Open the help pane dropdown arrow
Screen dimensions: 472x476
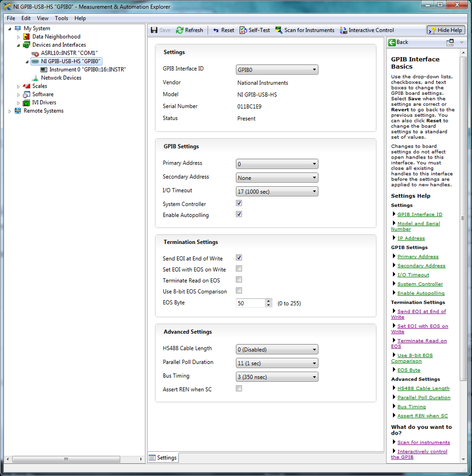pyautogui.click(x=462, y=42)
